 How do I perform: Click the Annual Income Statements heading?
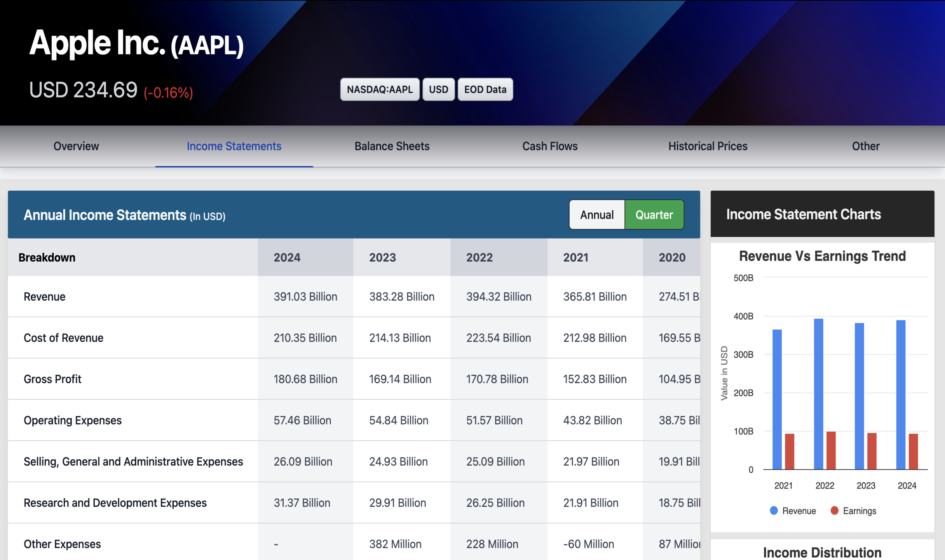pyautogui.click(x=124, y=215)
